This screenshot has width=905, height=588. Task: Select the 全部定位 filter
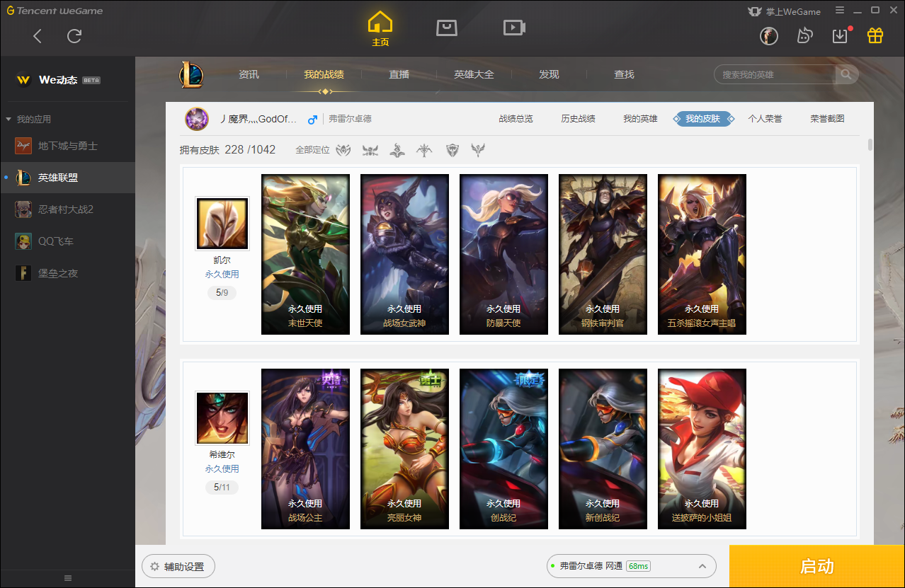click(312, 150)
